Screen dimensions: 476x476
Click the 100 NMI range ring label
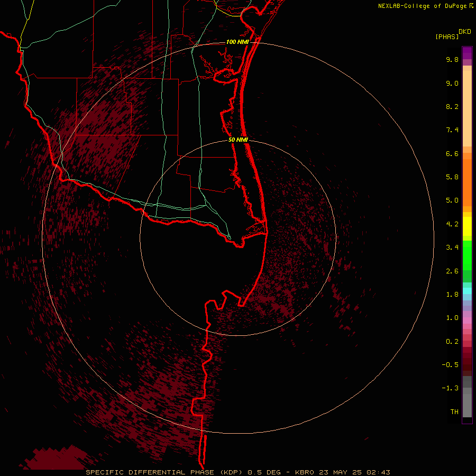[x=237, y=42]
